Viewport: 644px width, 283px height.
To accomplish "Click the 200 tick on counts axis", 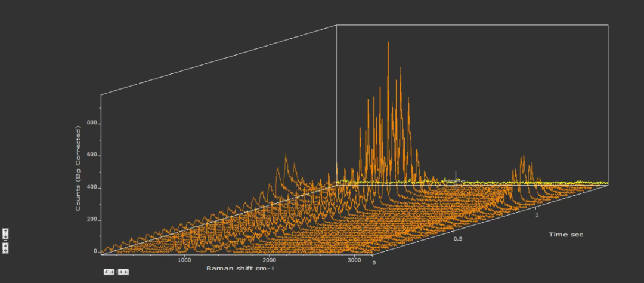I will [x=92, y=220].
